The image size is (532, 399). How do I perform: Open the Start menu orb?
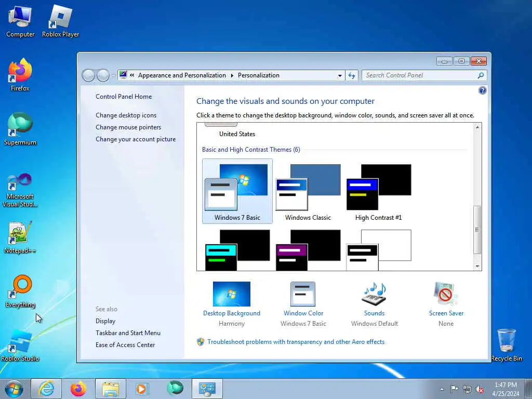tap(14, 389)
